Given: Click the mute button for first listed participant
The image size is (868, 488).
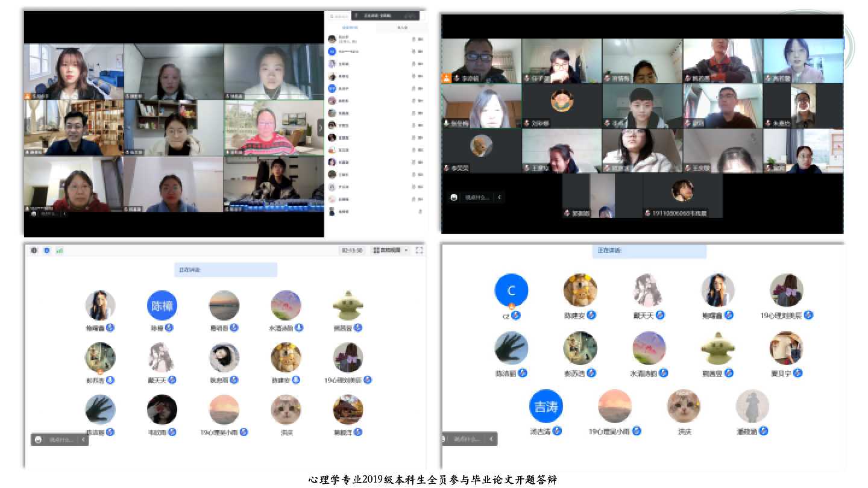Looking at the screenshot, I should (414, 39).
